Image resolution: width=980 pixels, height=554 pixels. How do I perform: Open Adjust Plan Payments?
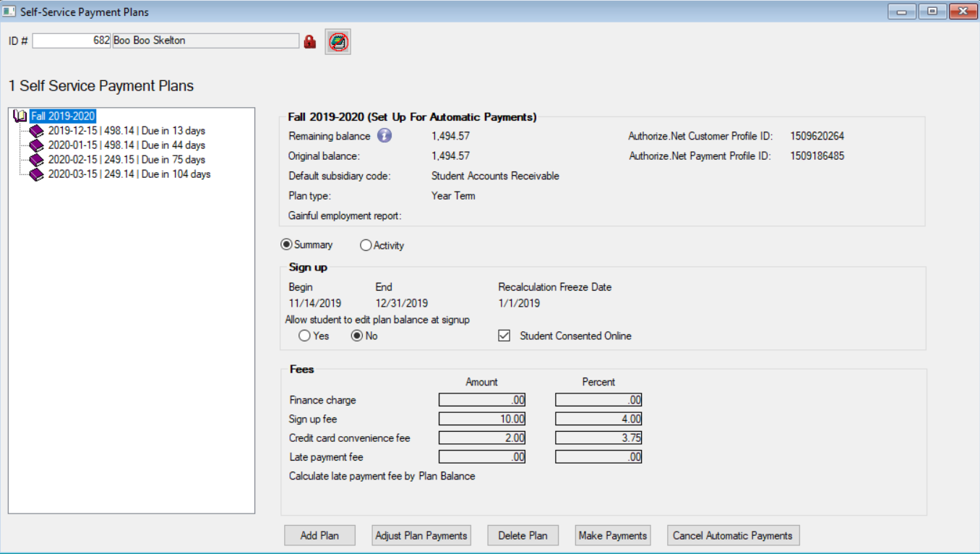coord(421,536)
